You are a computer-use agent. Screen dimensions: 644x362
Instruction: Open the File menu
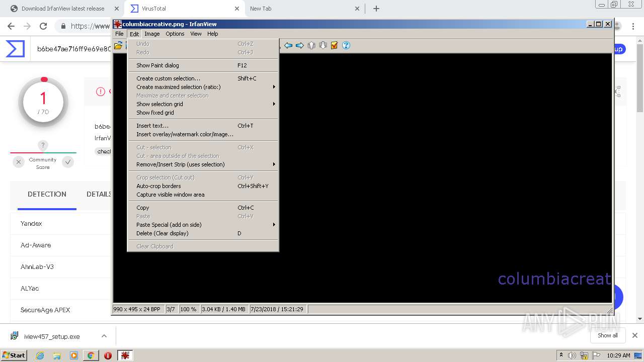pyautogui.click(x=119, y=34)
